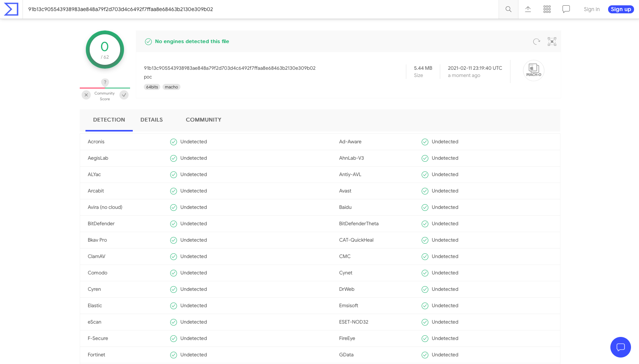Click the hash search input field
Viewport: 639px width, 364px height.
(x=261, y=9)
